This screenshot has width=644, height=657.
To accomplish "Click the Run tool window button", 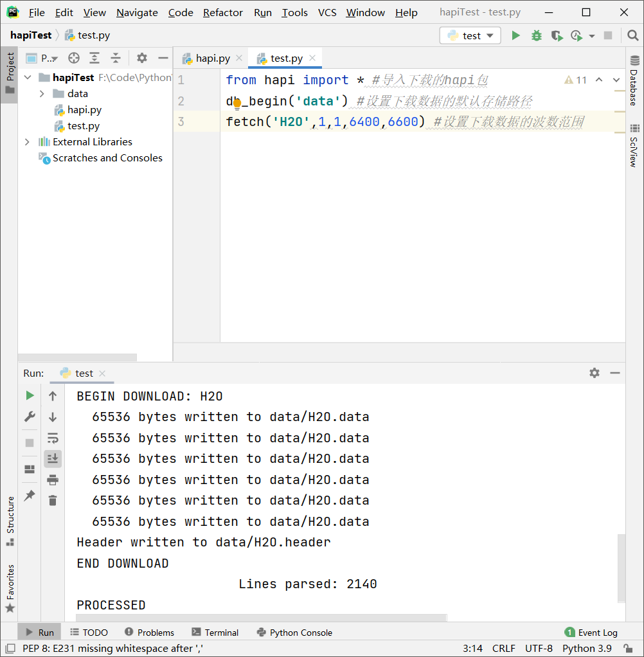I will [x=40, y=633].
